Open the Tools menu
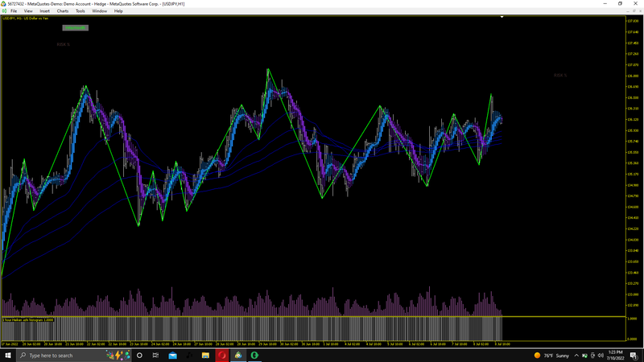This screenshot has width=644, height=362. coord(80,11)
